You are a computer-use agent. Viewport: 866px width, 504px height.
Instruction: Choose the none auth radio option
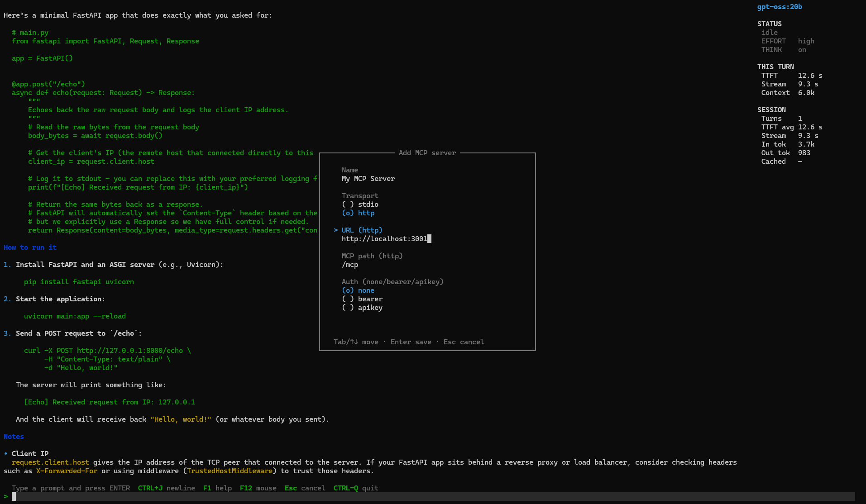coord(358,290)
